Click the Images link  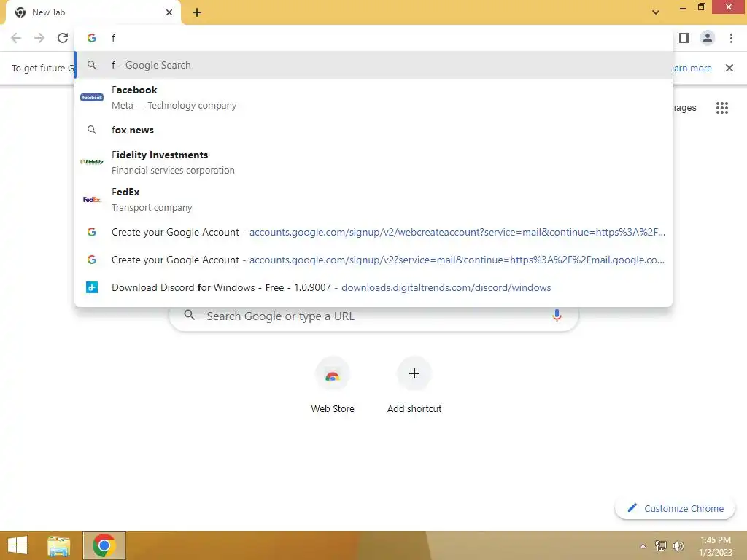click(x=684, y=108)
